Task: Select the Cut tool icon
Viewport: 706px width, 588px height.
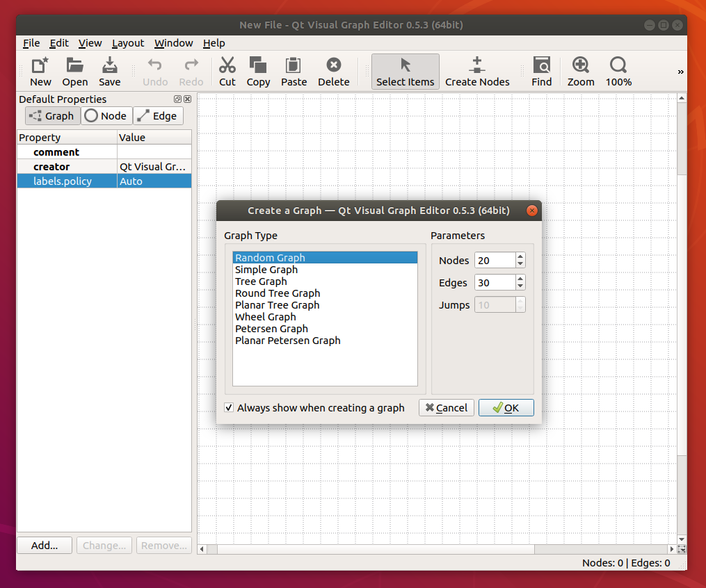Action: click(227, 70)
